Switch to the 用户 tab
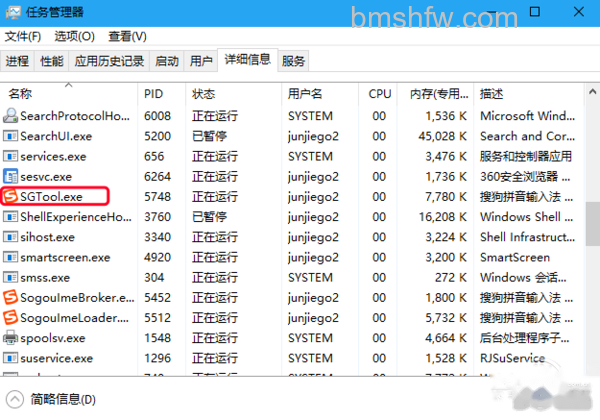The height and width of the screenshot is (420, 600). coord(201,61)
